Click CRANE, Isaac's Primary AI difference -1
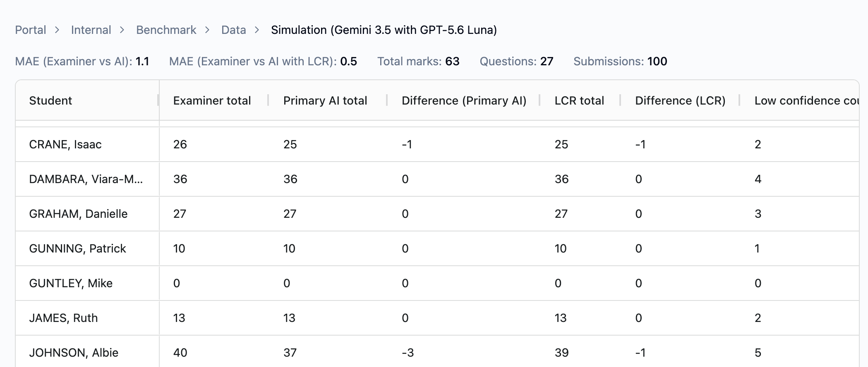The height and width of the screenshot is (367, 868). click(x=407, y=144)
